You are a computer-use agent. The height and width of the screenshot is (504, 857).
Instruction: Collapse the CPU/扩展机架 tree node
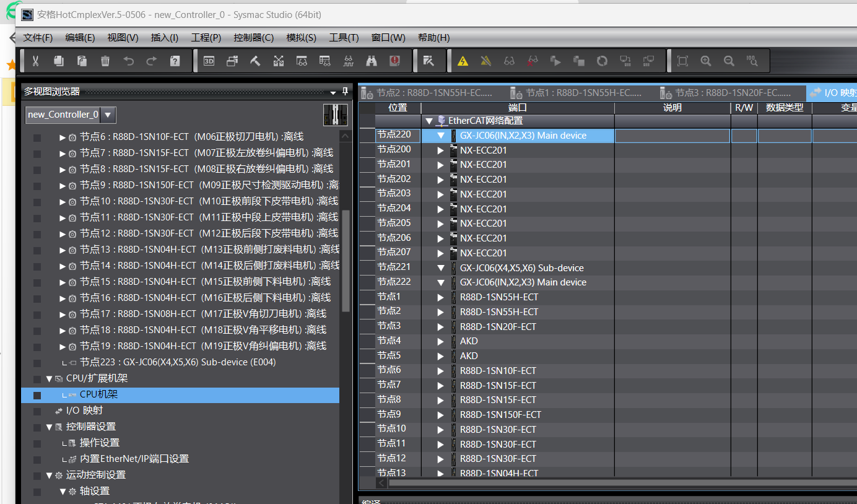click(50, 378)
